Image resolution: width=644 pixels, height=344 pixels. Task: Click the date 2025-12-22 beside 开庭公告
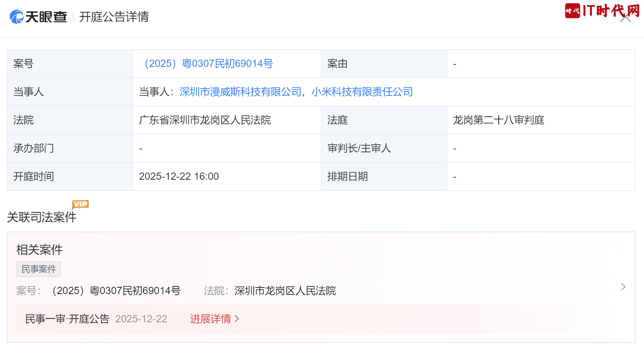pos(141,319)
